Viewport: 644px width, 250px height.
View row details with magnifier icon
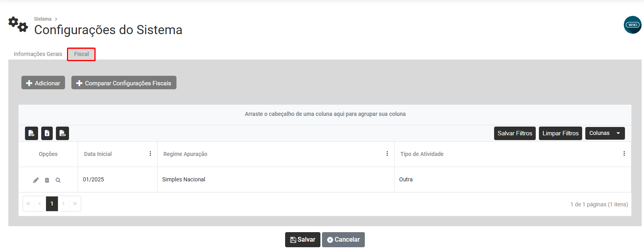point(58,180)
